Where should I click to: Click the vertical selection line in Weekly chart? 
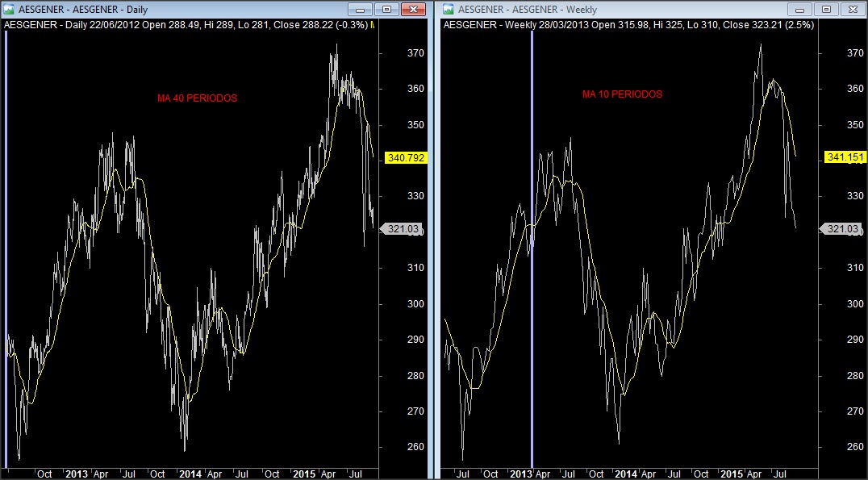[532, 249]
